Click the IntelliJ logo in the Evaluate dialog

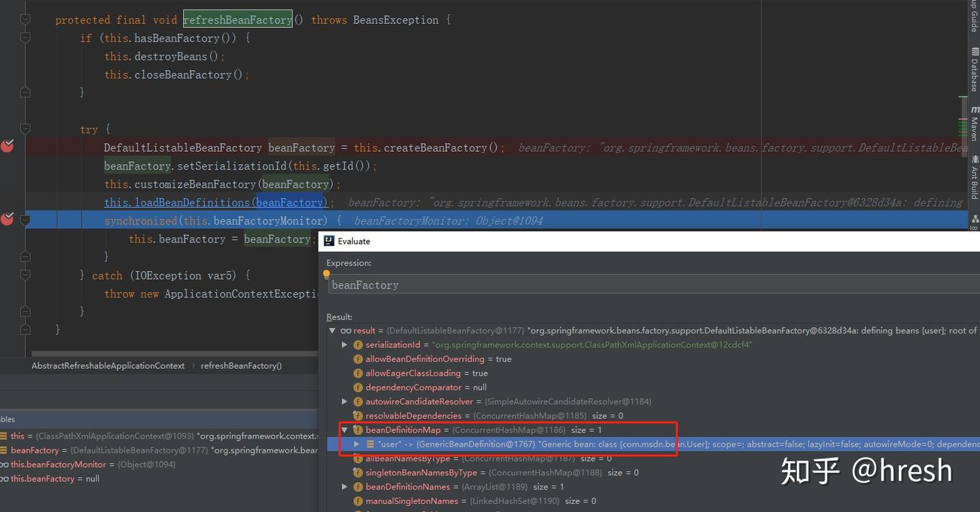tap(329, 240)
